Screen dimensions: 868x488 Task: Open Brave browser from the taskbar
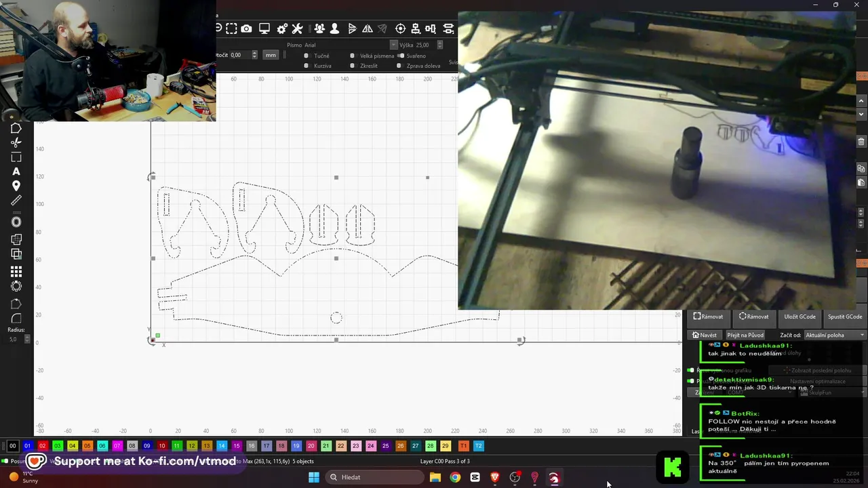[495, 477]
